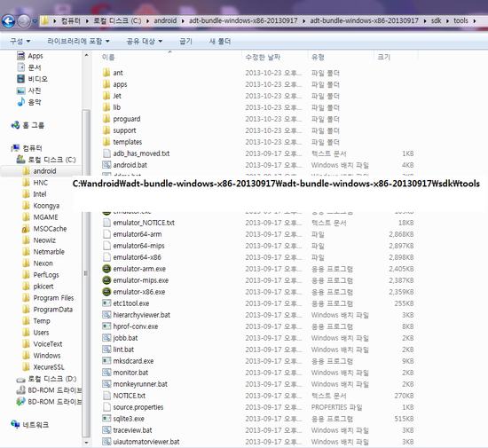Open the 공유 대상 dropdown
This screenshot has height=448, width=488.
pyautogui.click(x=145, y=41)
